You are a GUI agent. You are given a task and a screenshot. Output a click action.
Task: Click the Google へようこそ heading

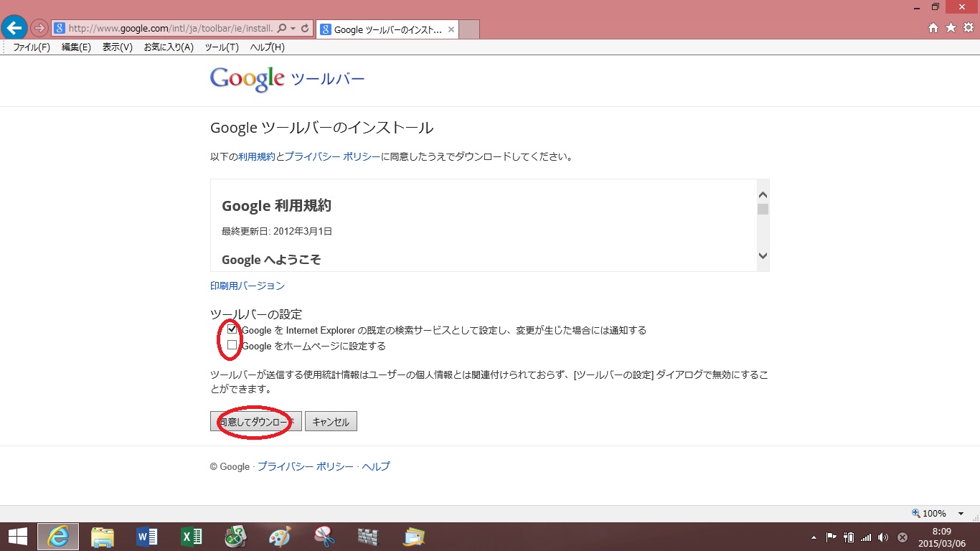coord(271,260)
